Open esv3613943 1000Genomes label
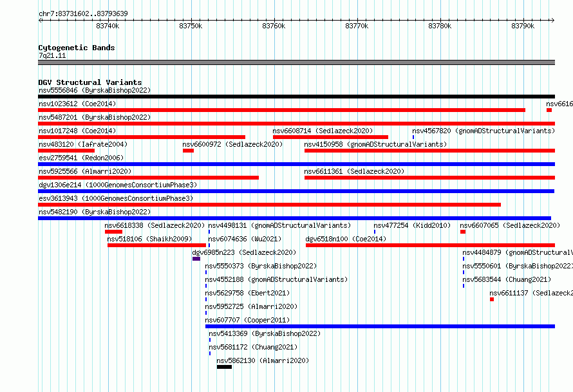The height and width of the screenshot is (392, 573). [116, 198]
